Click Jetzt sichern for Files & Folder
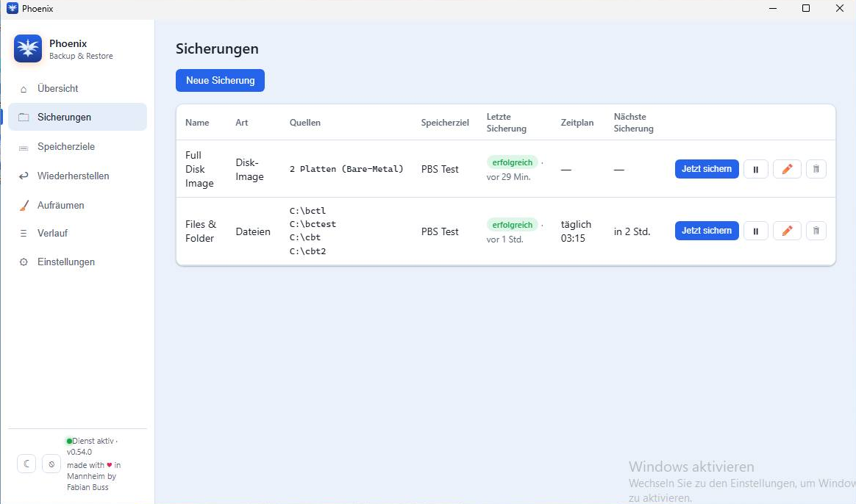This screenshot has height=504, width=856. (707, 231)
